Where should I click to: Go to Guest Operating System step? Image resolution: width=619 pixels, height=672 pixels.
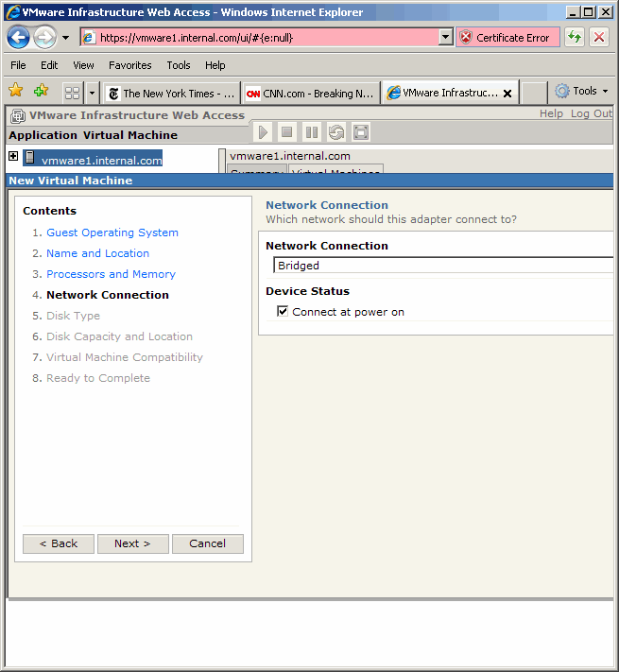(x=112, y=233)
